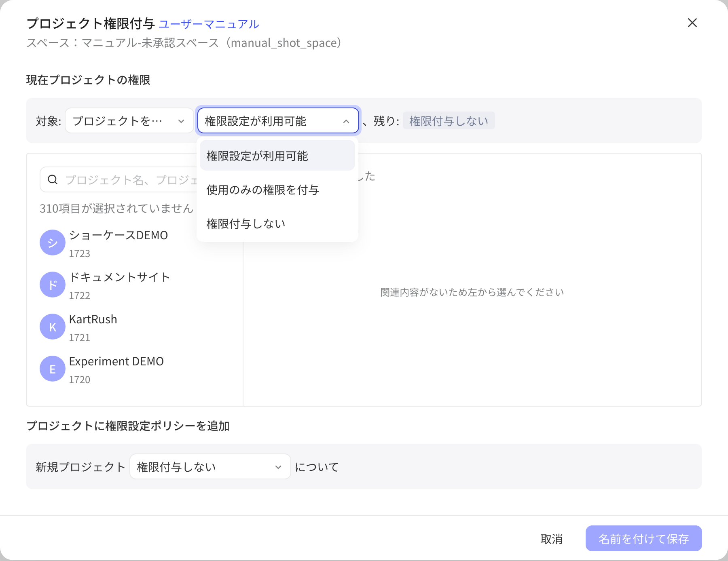
Task: Choose 使用のみの権限を付与 option
Action: pyautogui.click(x=277, y=190)
